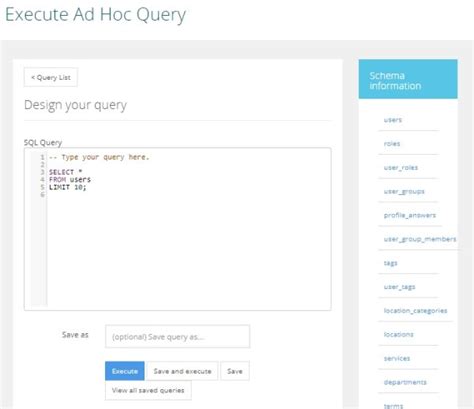Click the 'SQL Query' label
The image size is (474, 409).
click(43, 143)
